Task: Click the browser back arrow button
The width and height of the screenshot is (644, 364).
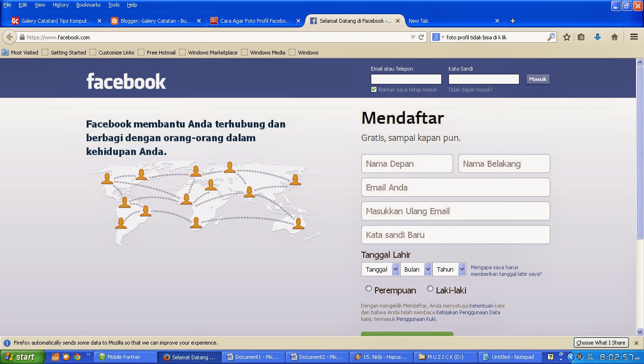Action: pyautogui.click(x=9, y=37)
